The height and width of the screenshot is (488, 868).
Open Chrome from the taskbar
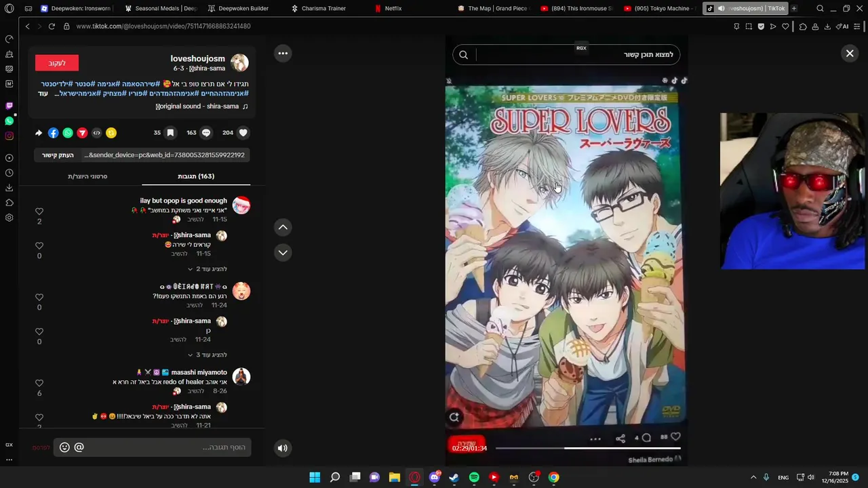coord(554,477)
